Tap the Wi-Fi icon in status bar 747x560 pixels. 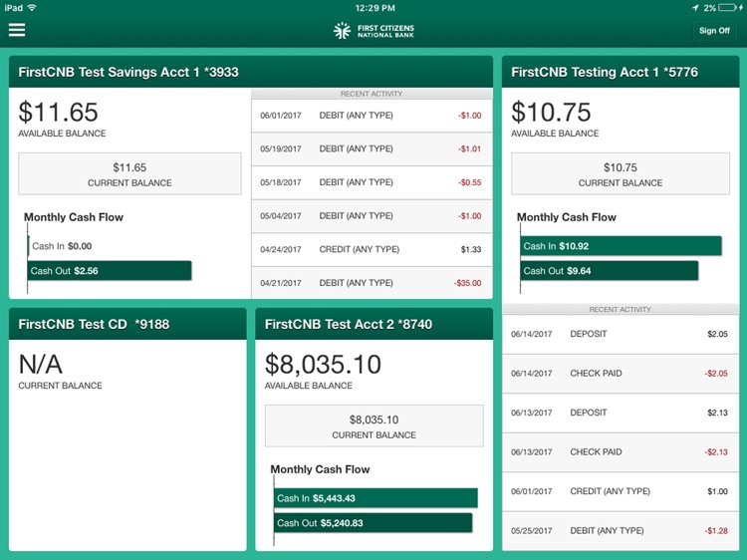click(32, 8)
